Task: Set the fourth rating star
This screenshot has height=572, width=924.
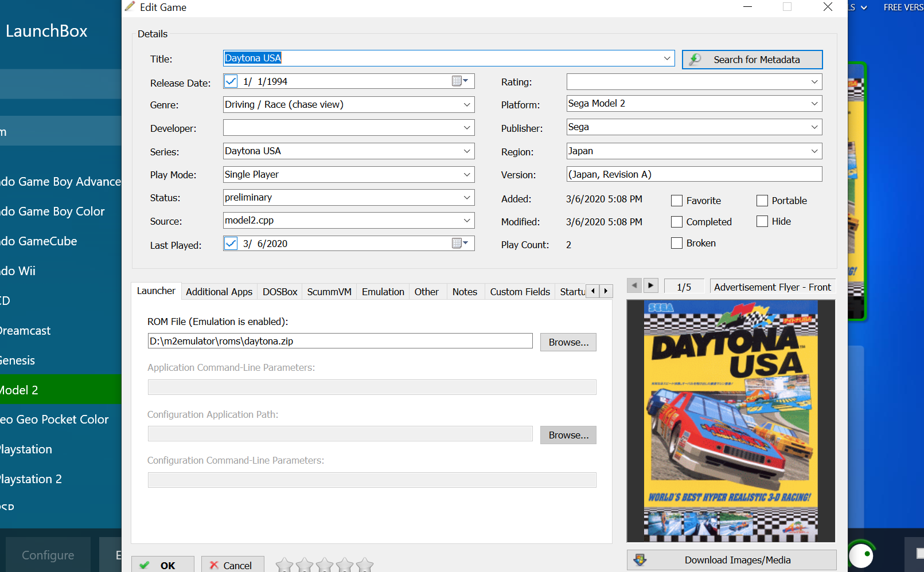Action: [345, 565]
